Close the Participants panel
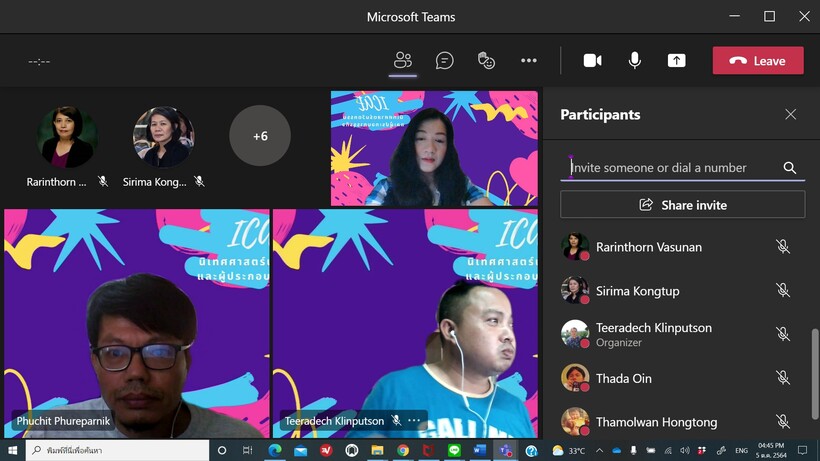Viewport: 820px width, 461px height. (790, 114)
